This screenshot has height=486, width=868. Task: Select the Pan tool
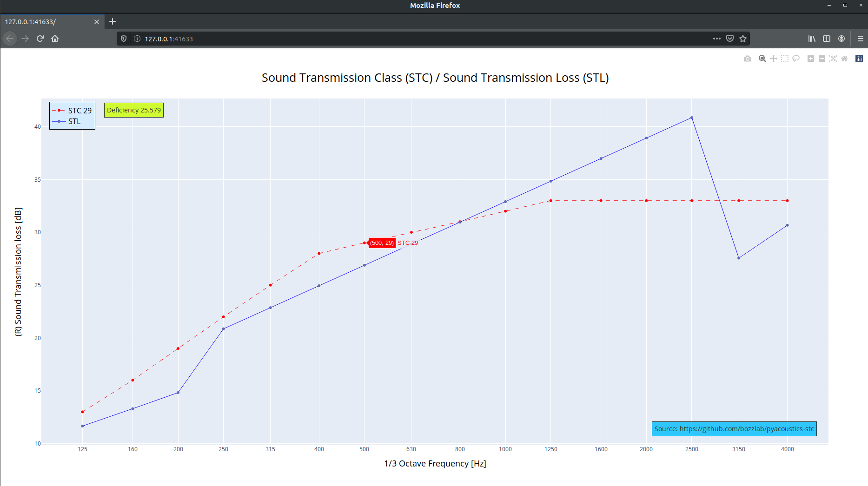pyautogui.click(x=773, y=59)
